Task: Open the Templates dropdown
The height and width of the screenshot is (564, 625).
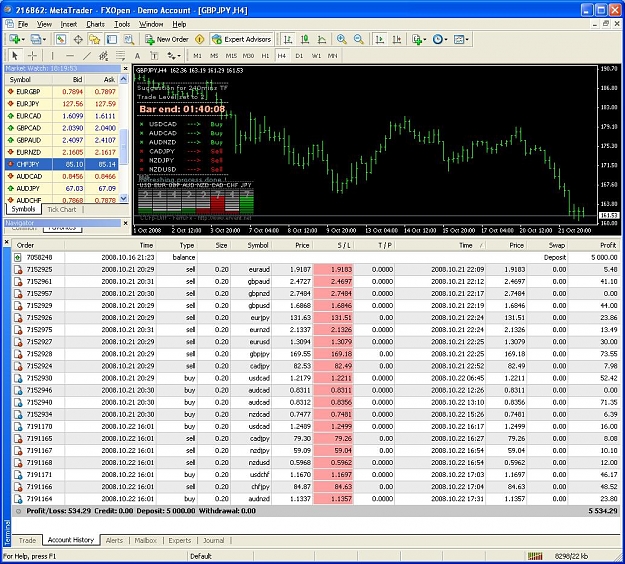Action: (461, 39)
